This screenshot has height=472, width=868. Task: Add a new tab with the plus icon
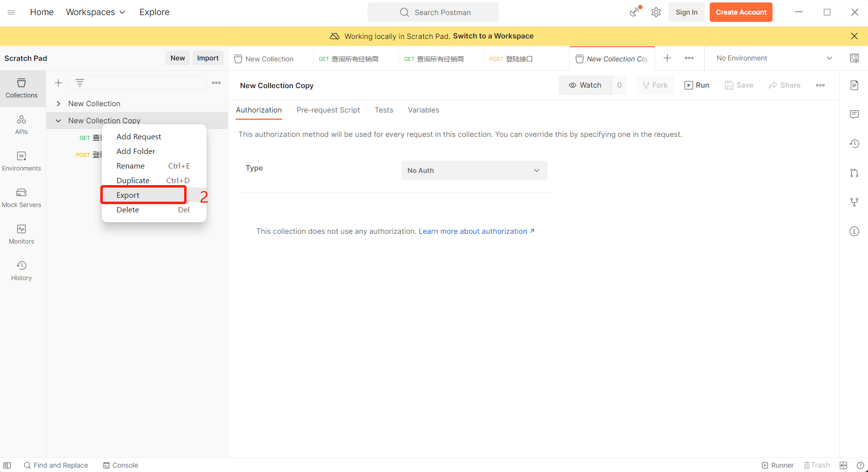pyautogui.click(x=667, y=58)
